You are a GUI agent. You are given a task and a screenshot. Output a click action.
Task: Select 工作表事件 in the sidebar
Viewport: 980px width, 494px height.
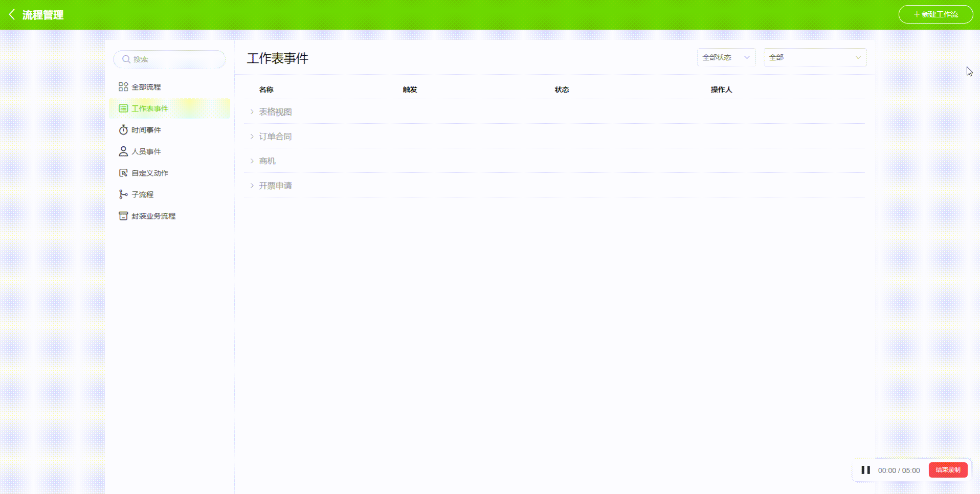point(169,108)
